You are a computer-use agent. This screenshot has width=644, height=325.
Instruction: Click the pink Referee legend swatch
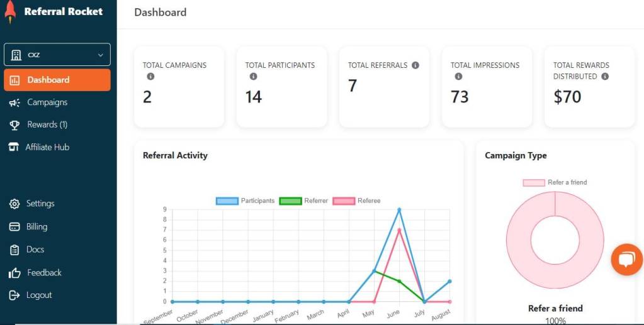pyautogui.click(x=344, y=201)
